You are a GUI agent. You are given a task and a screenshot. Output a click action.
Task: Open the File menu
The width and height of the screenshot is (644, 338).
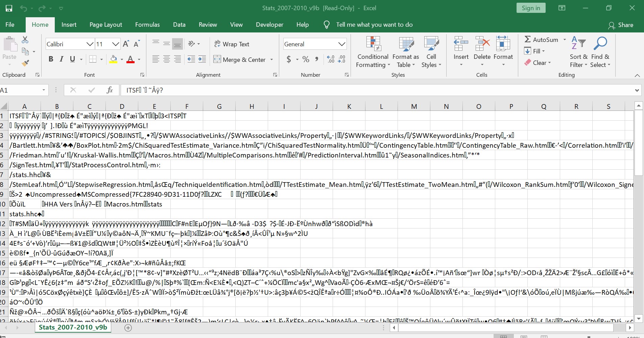[10, 25]
